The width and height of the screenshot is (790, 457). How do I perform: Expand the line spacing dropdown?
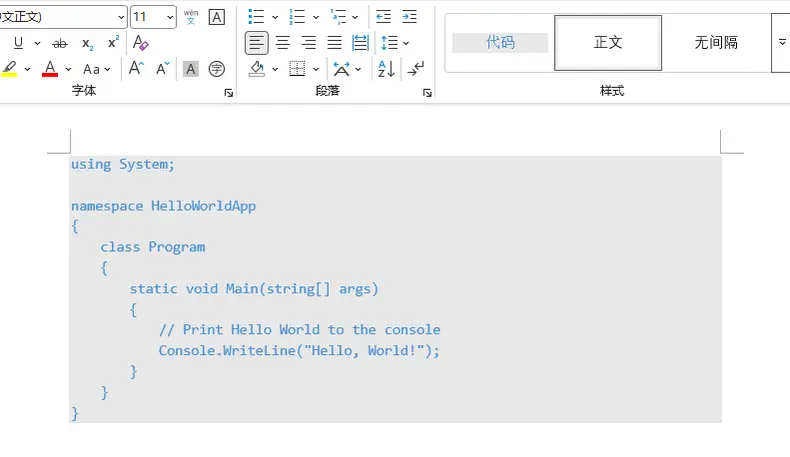click(406, 43)
